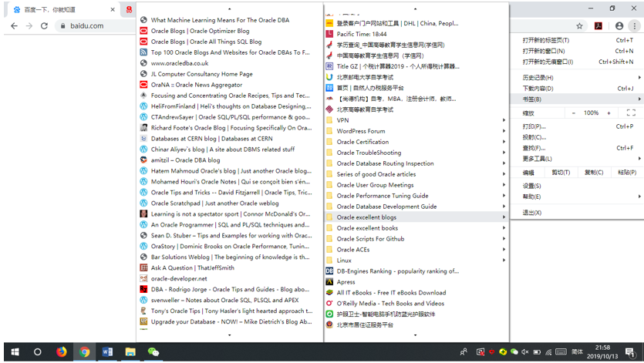Click the baidu.com address bar
644x363 pixels.
tap(85, 25)
